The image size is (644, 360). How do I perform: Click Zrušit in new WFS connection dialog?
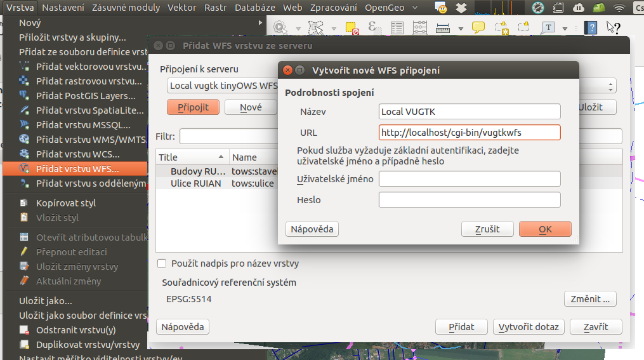(x=487, y=229)
